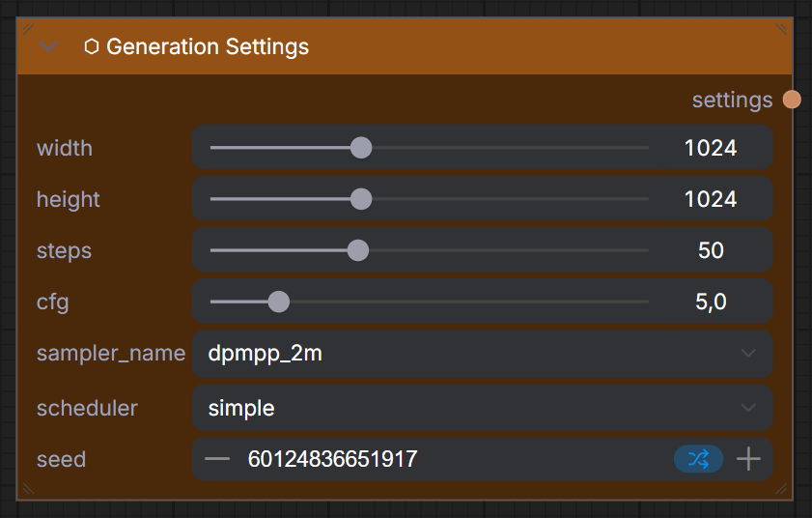Toggle the seed randomize shuffle button
The height and width of the screenshot is (518, 812).
[699, 459]
